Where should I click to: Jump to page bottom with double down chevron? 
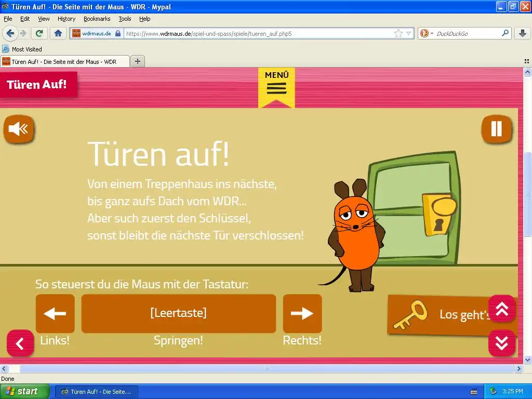tap(502, 343)
